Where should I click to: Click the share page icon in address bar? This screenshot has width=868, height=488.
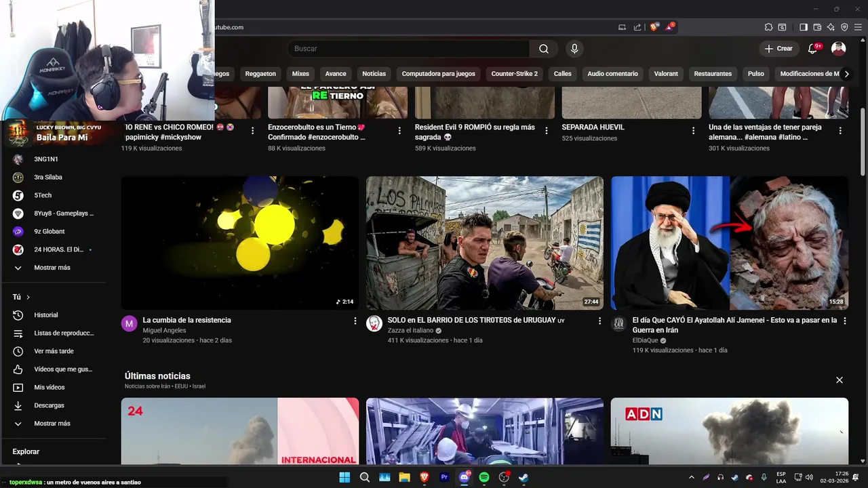pyautogui.click(x=637, y=27)
